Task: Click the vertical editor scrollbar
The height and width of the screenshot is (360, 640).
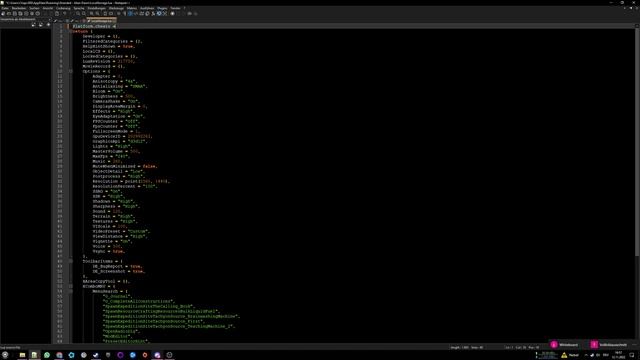Action: tap(637, 141)
